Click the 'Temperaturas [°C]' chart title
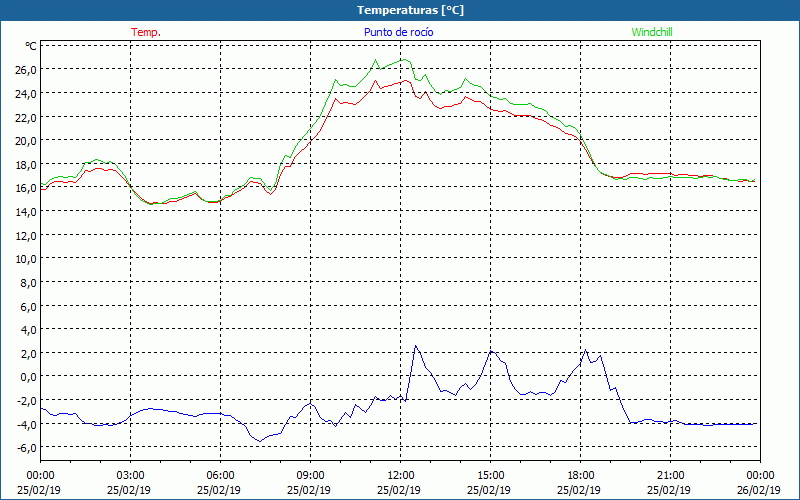Image resolution: width=800 pixels, height=500 pixels. [411, 10]
